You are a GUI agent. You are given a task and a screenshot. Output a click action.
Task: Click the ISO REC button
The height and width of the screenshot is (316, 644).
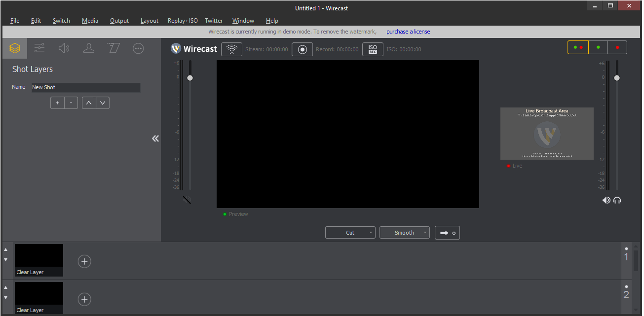pos(373,49)
